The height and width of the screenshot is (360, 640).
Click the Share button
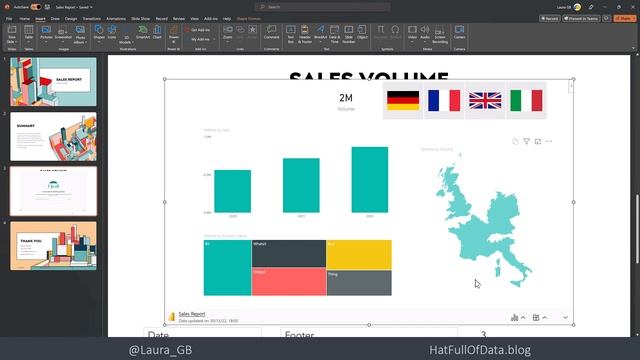coord(625,18)
